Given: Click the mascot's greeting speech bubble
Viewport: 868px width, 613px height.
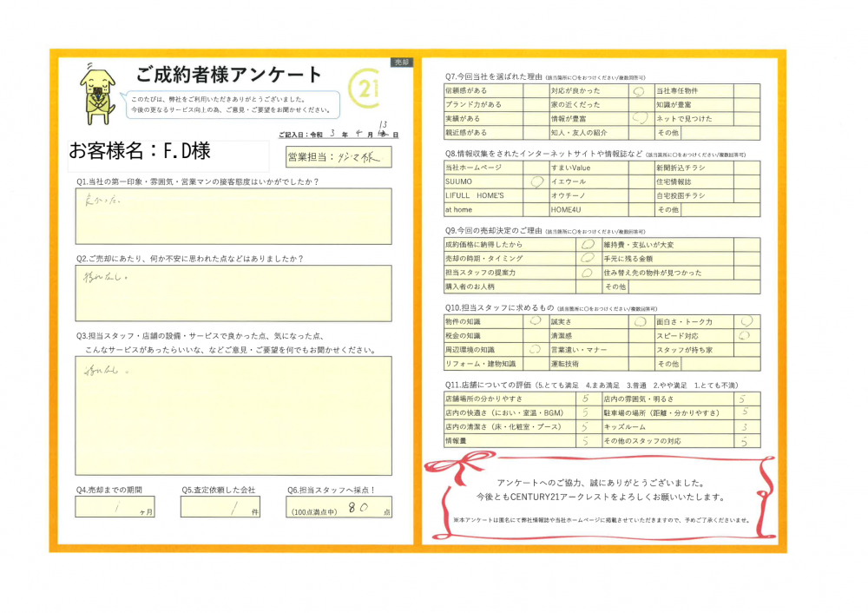Looking at the screenshot, I should pos(230,104).
